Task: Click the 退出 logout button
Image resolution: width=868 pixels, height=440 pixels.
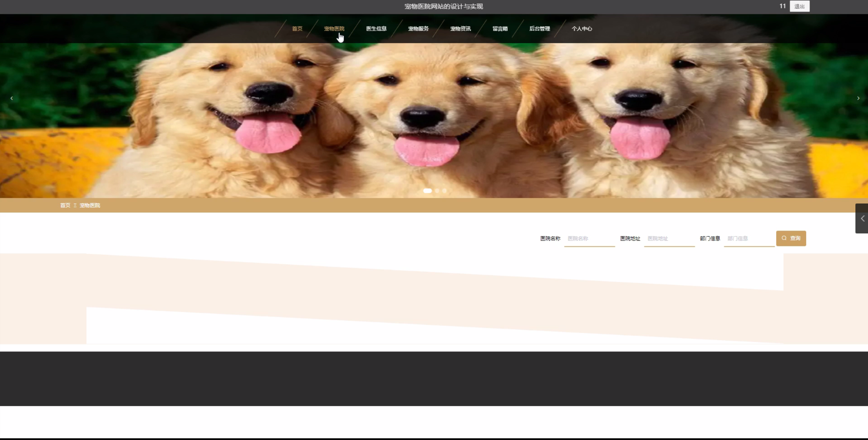Action: (x=799, y=6)
